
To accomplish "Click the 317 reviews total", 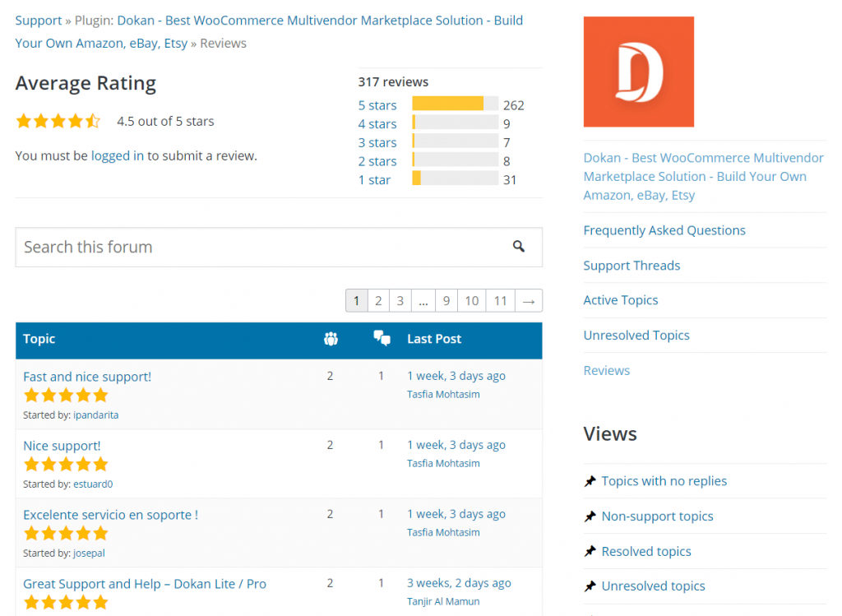I will point(394,82).
